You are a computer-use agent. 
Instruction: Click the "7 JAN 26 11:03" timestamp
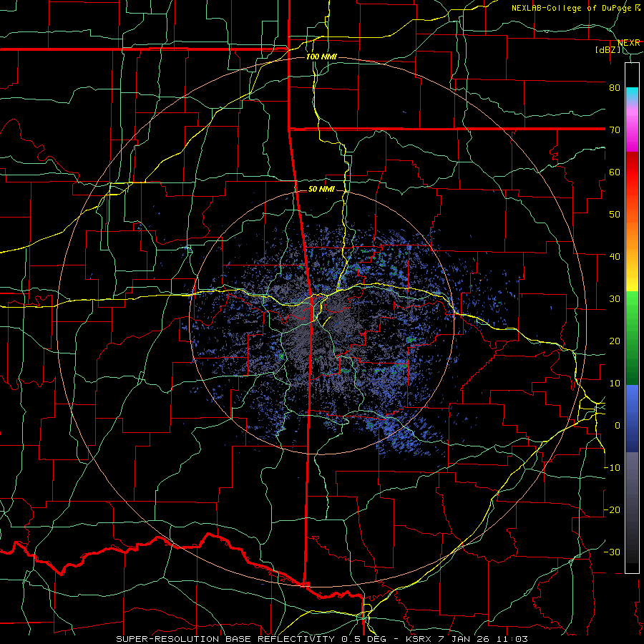pyautogui.click(x=483, y=639)
